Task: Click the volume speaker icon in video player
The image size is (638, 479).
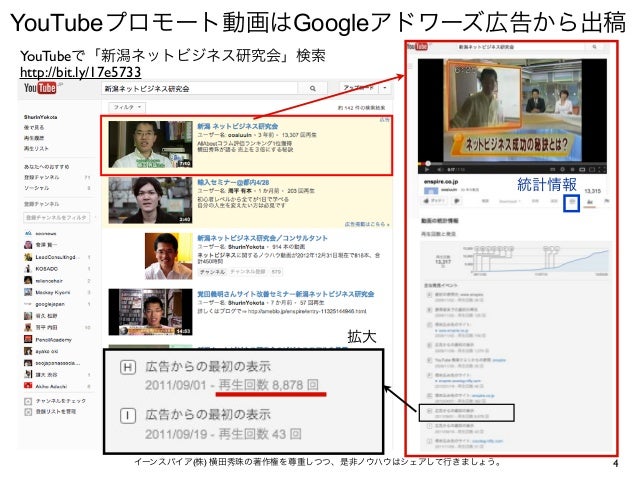Action: click(439, 169)
